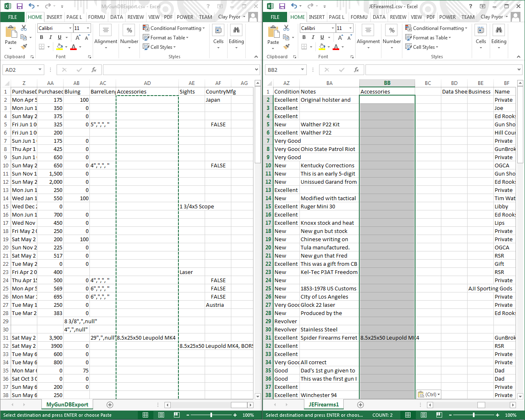The image size is (525, 420).
Task: Switch to INSERT tab in right window
Action: point(317,17)
